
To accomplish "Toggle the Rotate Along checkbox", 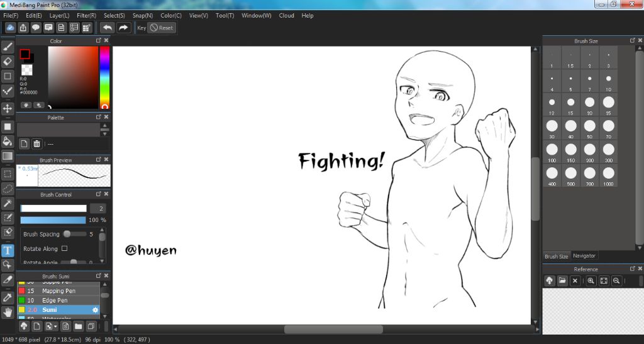I will click(x=65, y=248).
